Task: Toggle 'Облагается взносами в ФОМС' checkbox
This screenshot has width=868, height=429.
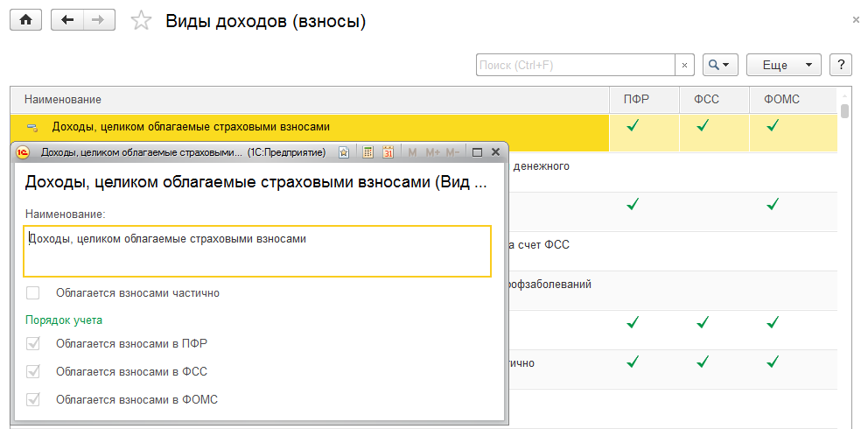Action: (x=33, y=399)
